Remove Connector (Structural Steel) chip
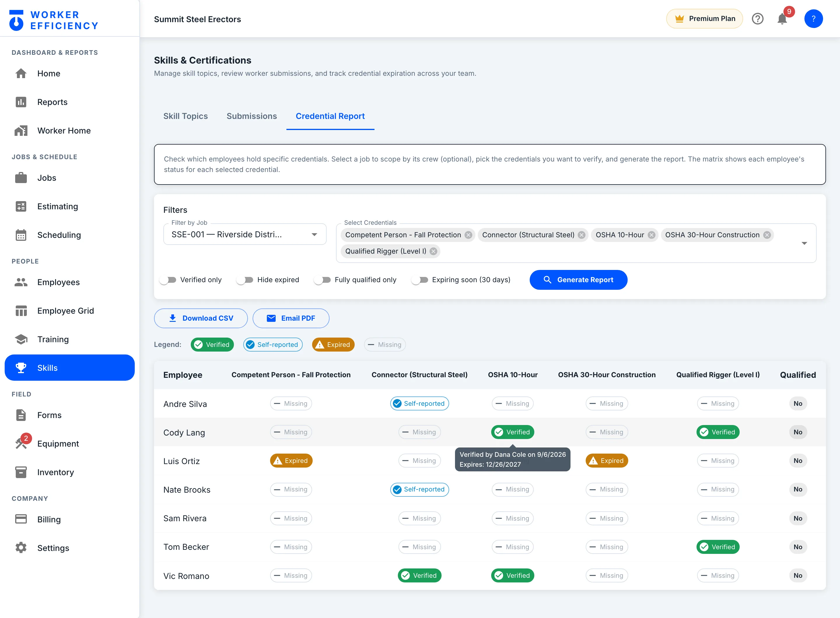The width and height of the screenshot is (840, 618). (581, 235)
